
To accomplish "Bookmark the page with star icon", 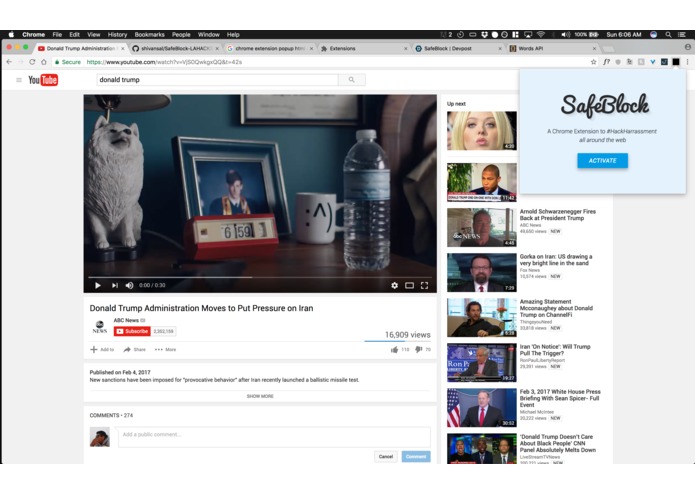I will 594,62.
